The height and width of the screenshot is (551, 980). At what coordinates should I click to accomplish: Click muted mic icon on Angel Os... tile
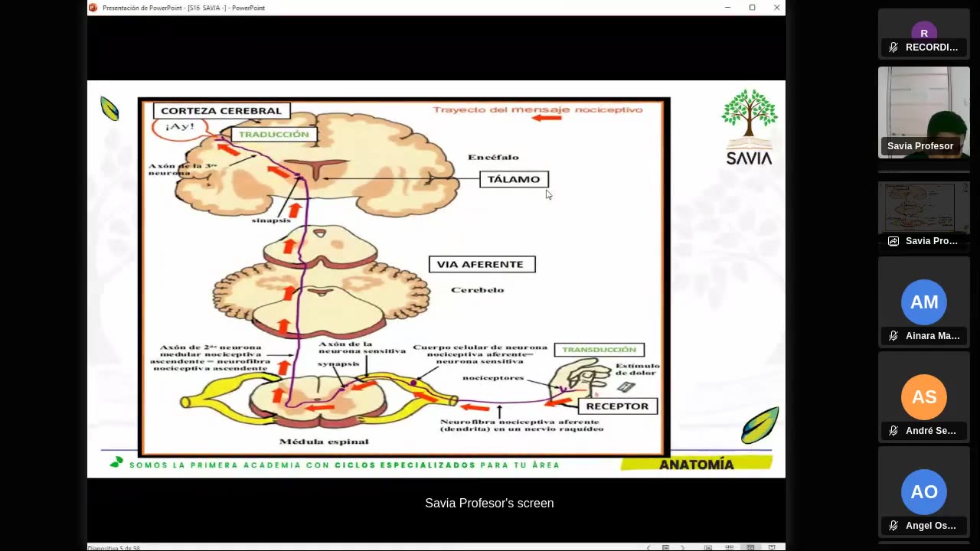893,526
